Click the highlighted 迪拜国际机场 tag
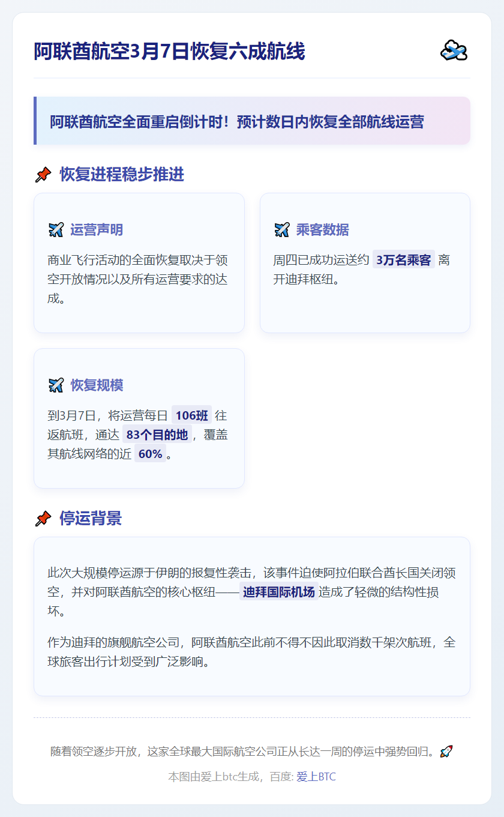 point(279,592)
